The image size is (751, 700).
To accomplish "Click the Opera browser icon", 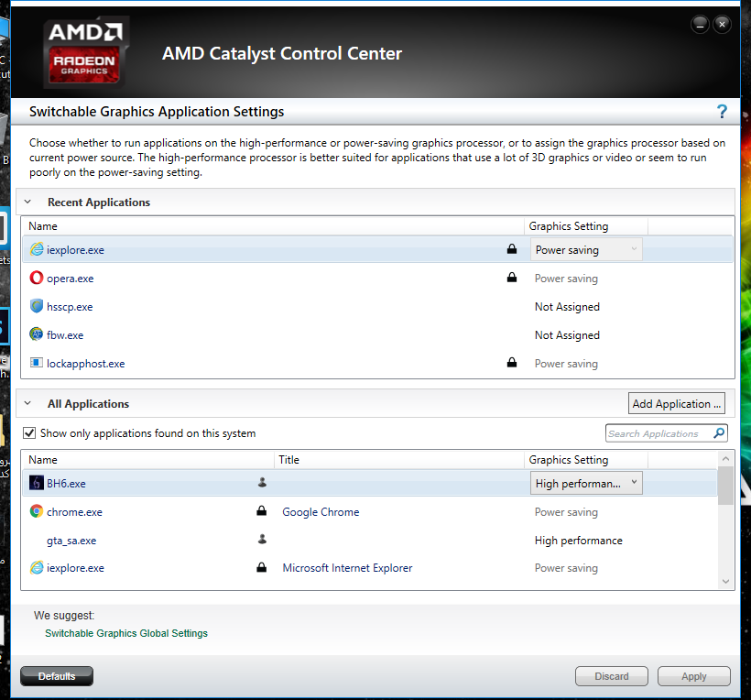I will click(x=37, y=278).
